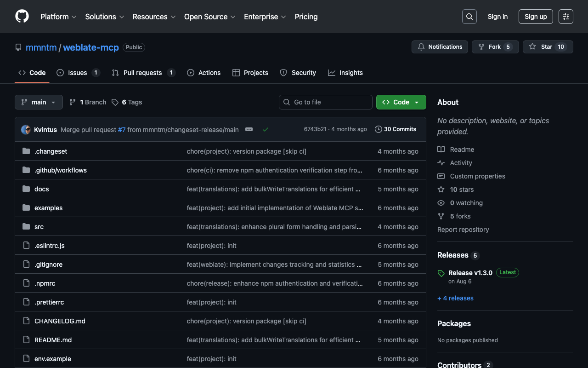This screenshot has width=588, height=368.
Task: Open Kvintus avatar image
Action: point(26,130)
